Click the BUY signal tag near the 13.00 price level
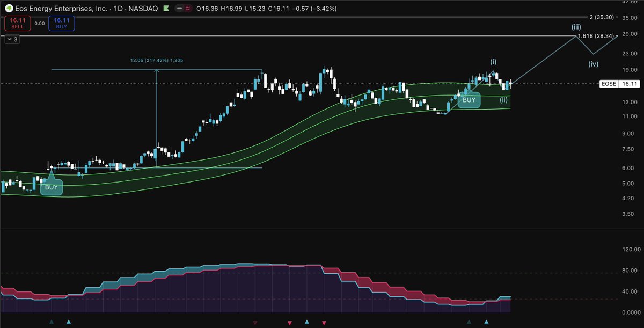The height and width of the screenshot is (328, 644). (469, 100)
